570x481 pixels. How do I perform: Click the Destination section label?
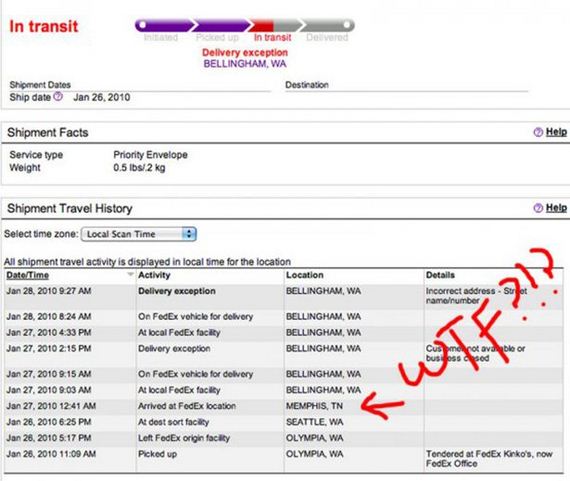pos(307,85)
